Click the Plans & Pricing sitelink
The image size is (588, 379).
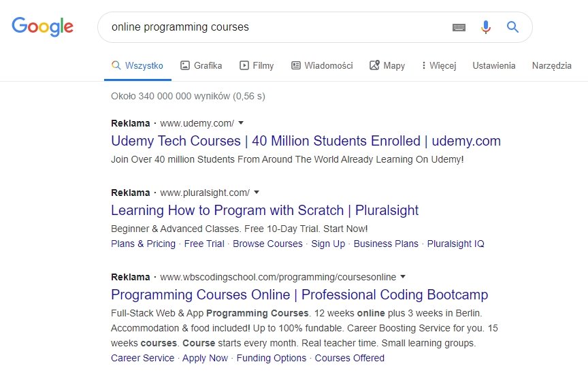(143, 244)
